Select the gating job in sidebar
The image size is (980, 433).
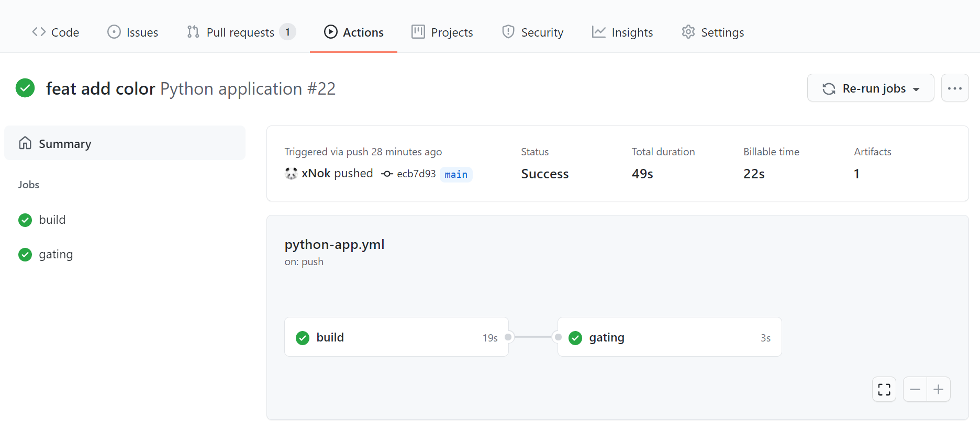55,255
